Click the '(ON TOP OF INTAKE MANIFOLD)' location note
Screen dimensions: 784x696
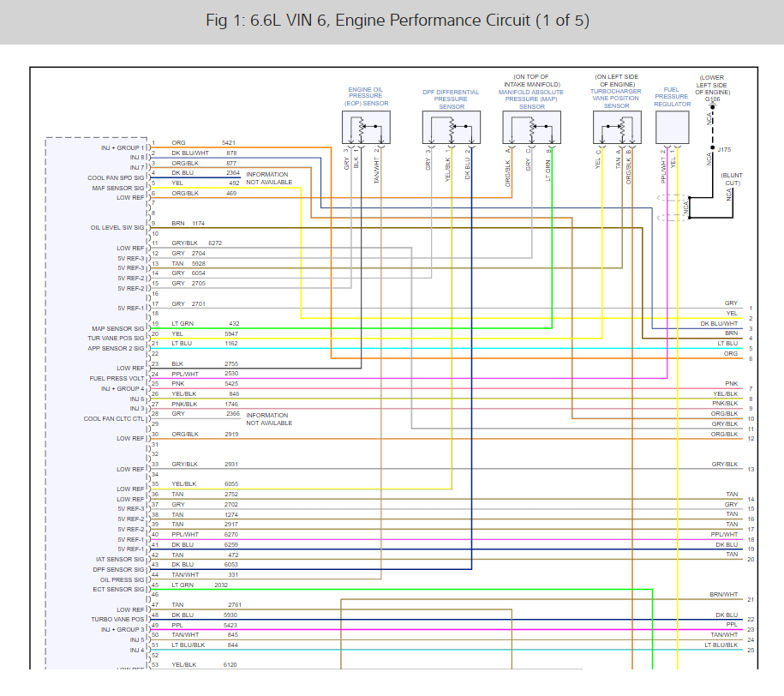[531, 81]
